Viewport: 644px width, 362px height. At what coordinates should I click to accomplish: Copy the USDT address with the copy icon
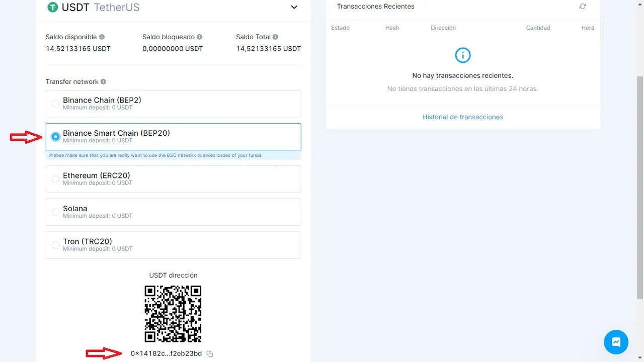point(210,354)
